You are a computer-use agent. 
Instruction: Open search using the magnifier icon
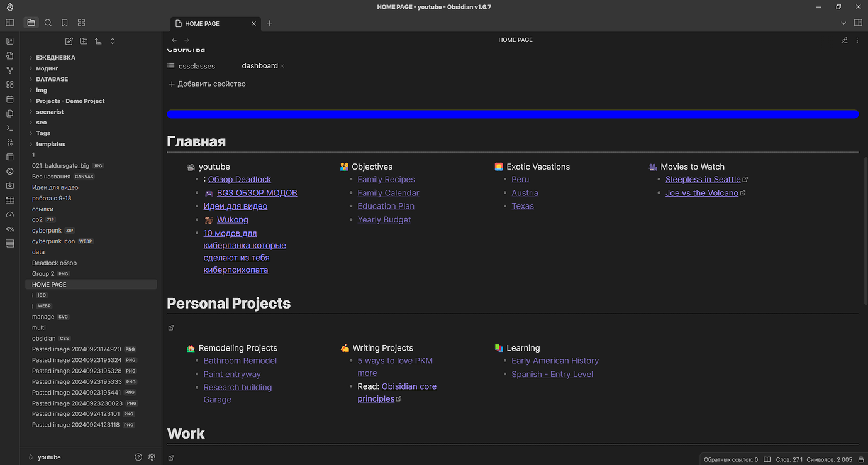tap(48, 22)
